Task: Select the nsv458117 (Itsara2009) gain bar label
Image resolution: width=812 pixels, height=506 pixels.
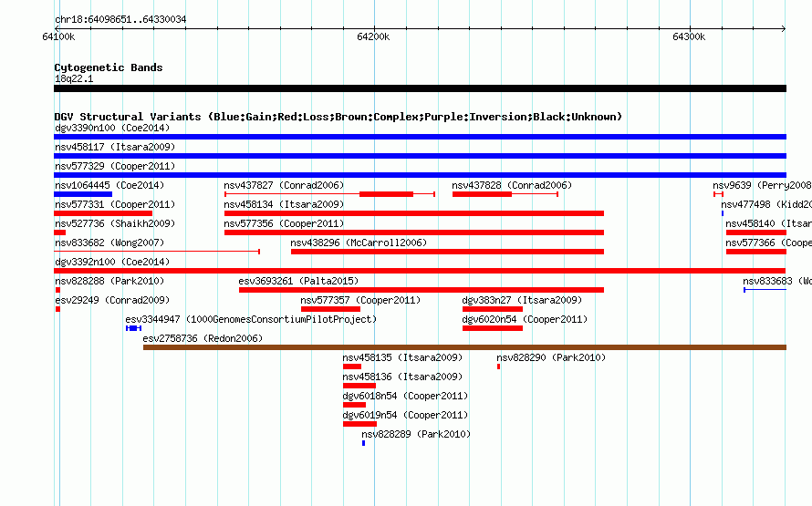Action: pos(115,147)
